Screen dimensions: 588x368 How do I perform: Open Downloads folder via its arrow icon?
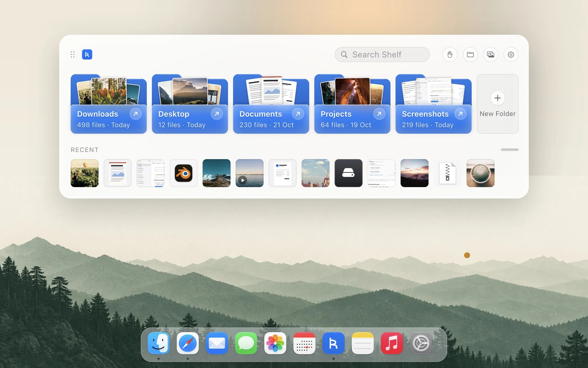tap(136, 114)
